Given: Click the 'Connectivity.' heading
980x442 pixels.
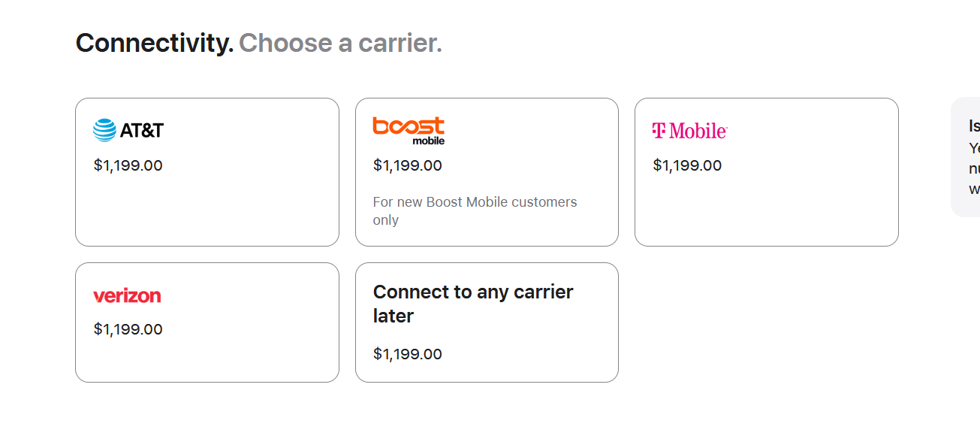Looking at the screenshot, I should [155, 43].
